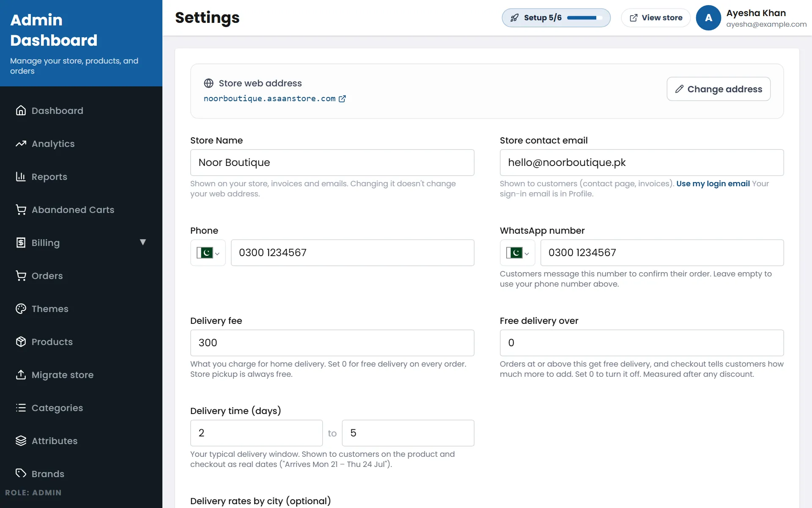Click the Categories list icon

21,408
